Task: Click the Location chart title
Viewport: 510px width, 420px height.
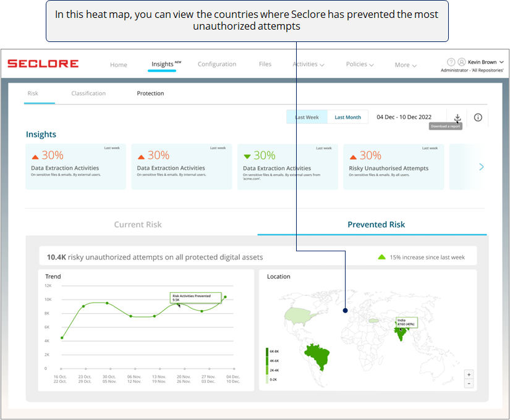Action: pos(278,276)
